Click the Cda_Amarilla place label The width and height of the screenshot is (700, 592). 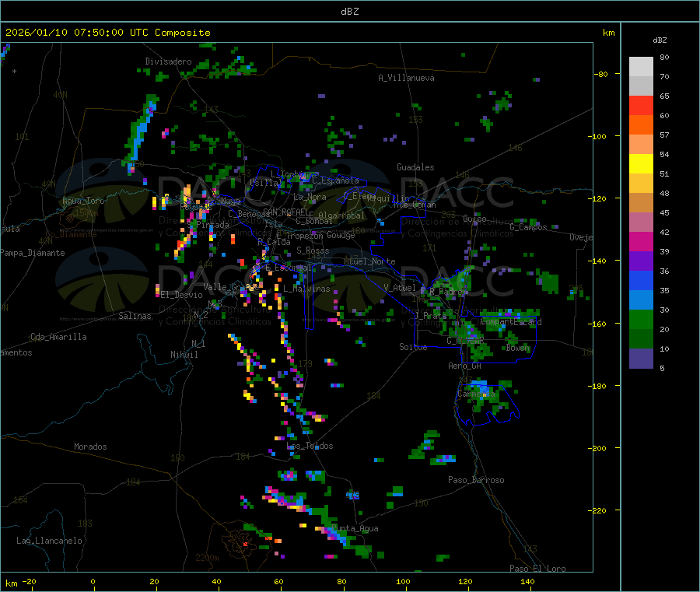coord(58,337)
